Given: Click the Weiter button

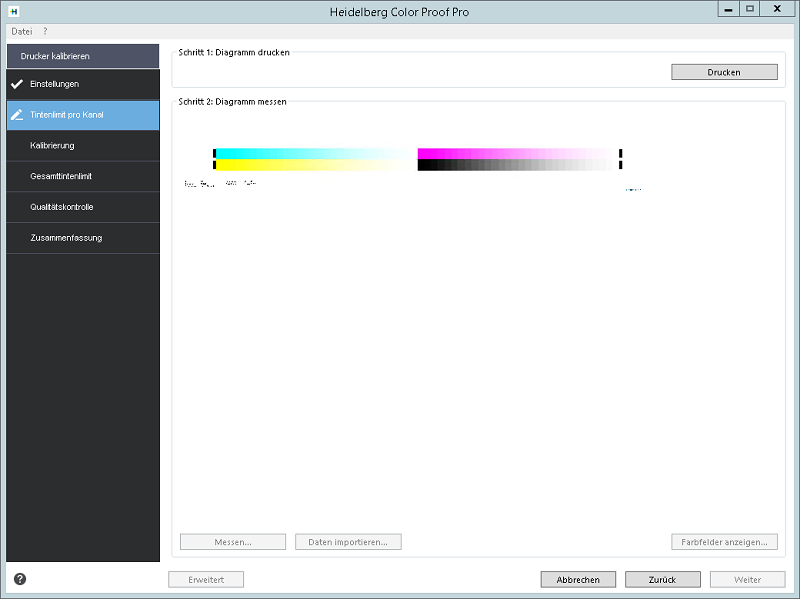Looking at the screenshot, I should click(x=747, y=580).
